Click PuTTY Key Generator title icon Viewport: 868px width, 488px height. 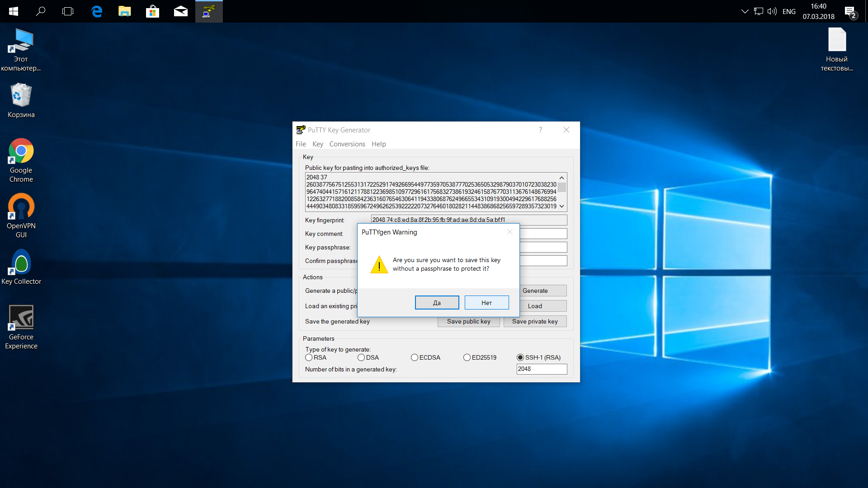point(301,130)
